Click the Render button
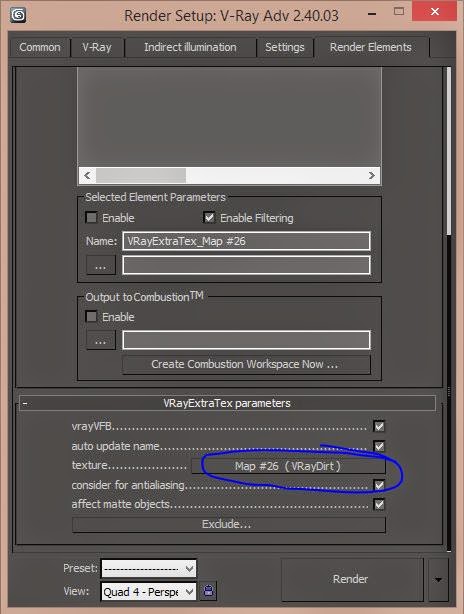The image size is (464, 614). coord(352,580)
